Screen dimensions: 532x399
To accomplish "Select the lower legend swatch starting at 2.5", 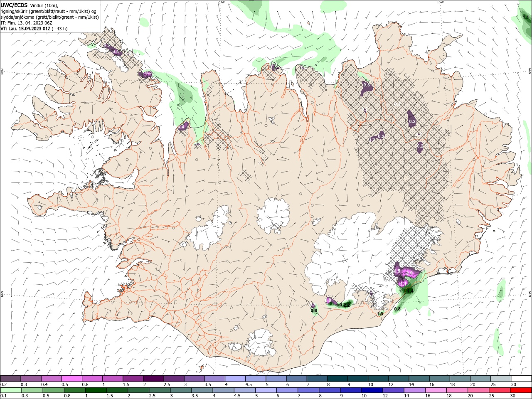I will tap(160, 390).
